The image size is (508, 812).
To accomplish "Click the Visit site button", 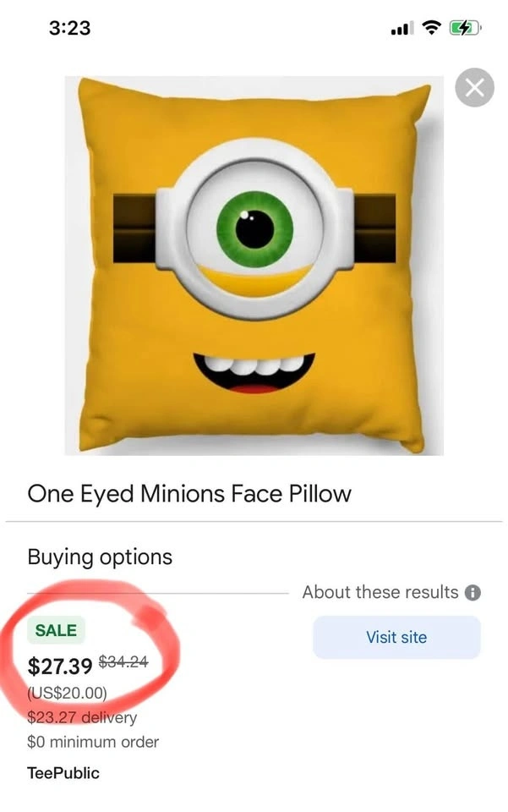I will (396, 637).
